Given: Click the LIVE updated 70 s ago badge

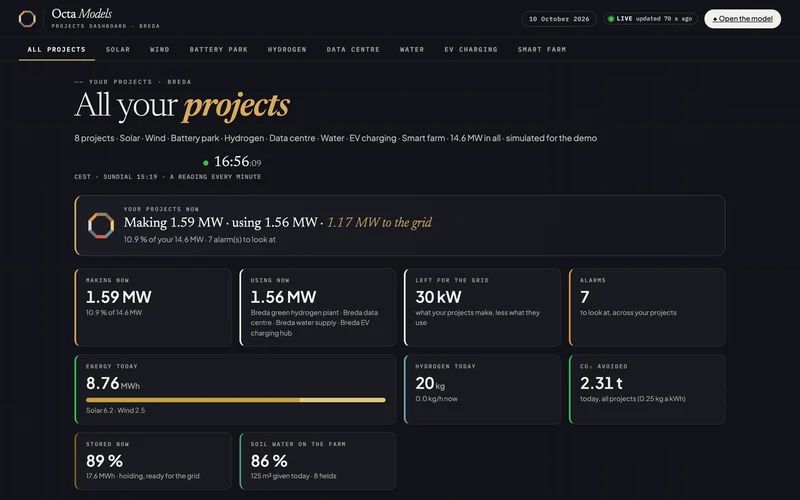Looking at the screenshot, I should 650,19.
